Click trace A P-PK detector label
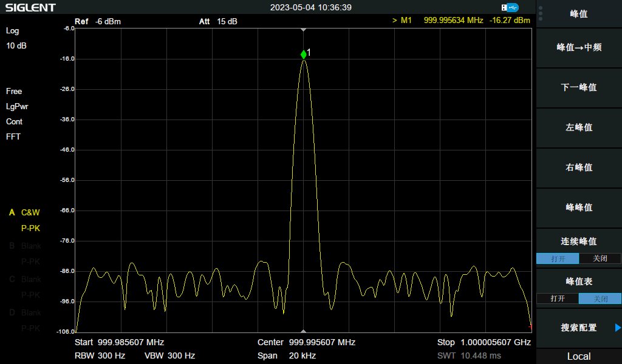The image size is (622, 364). pyautogui.click(x=30, y=229)
